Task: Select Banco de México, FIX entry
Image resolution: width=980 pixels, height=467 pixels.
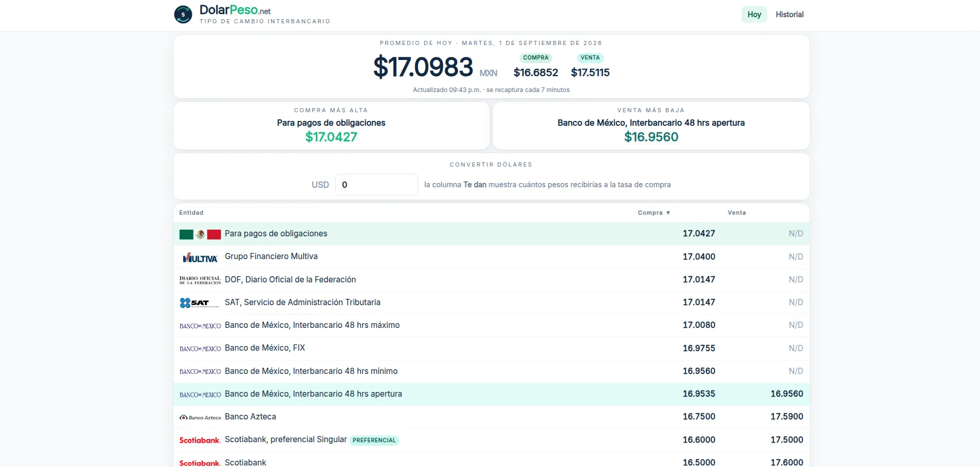Action: [265, 348]
